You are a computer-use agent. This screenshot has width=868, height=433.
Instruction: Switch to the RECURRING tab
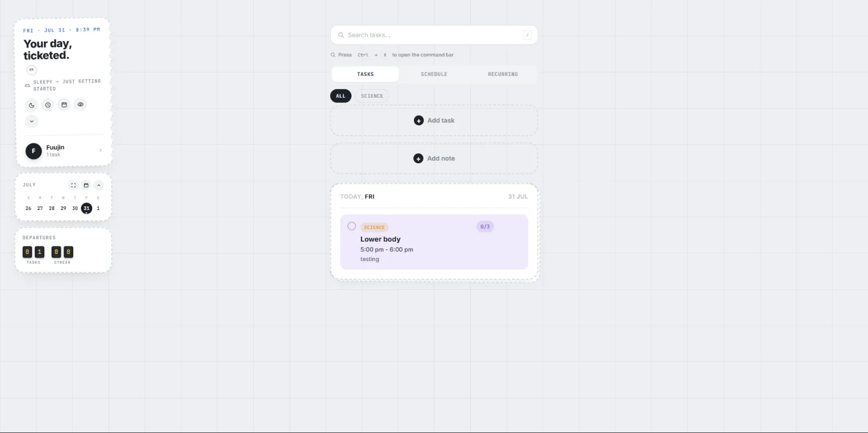pyautogui.click(x=503, y=74)
